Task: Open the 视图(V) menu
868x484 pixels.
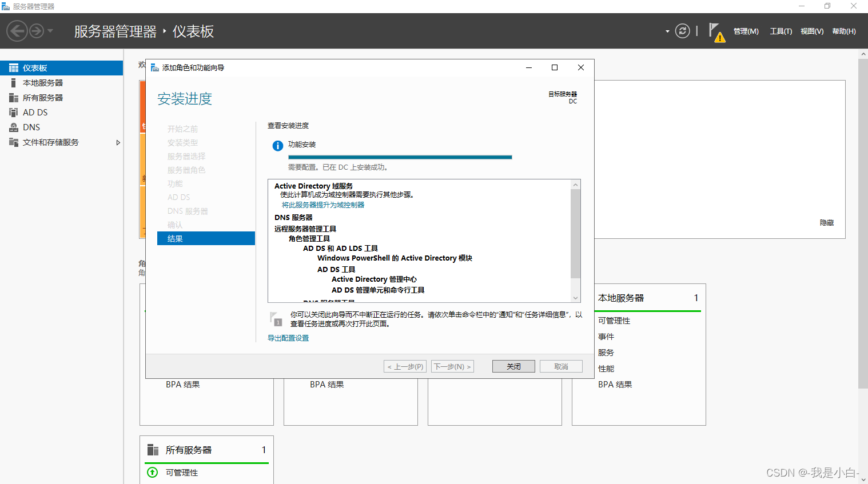Action: [x=812, y=31]
